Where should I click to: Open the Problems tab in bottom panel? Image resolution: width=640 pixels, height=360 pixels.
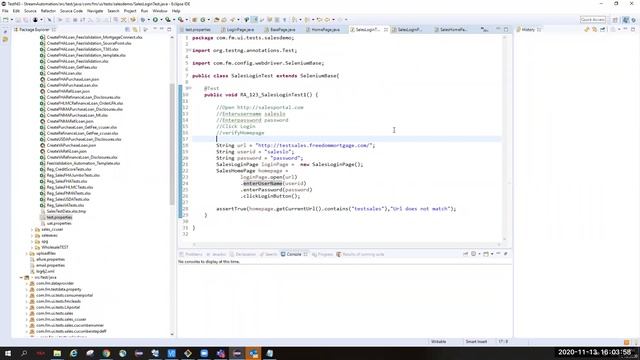[191, 254]
